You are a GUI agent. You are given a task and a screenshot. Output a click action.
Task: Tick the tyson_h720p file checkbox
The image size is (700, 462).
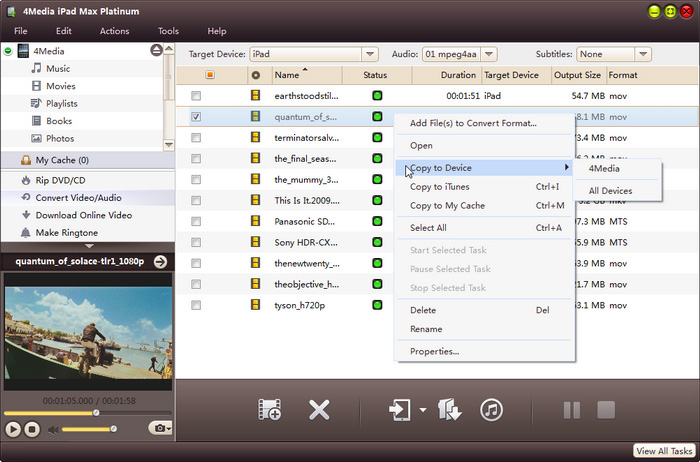click(196, 304)
